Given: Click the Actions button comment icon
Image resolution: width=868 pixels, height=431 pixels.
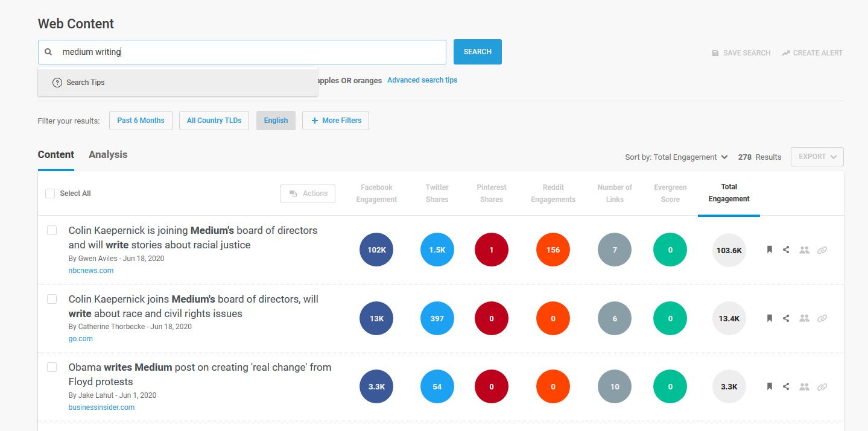Looking at the screenshot, I should [293, 193].
